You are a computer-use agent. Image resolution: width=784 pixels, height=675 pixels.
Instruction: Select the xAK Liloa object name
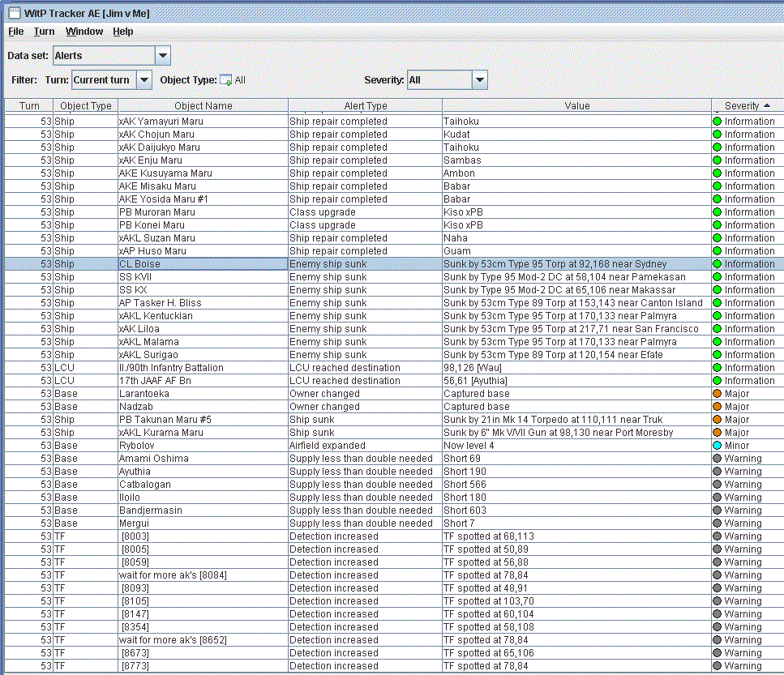coord(203,329)
